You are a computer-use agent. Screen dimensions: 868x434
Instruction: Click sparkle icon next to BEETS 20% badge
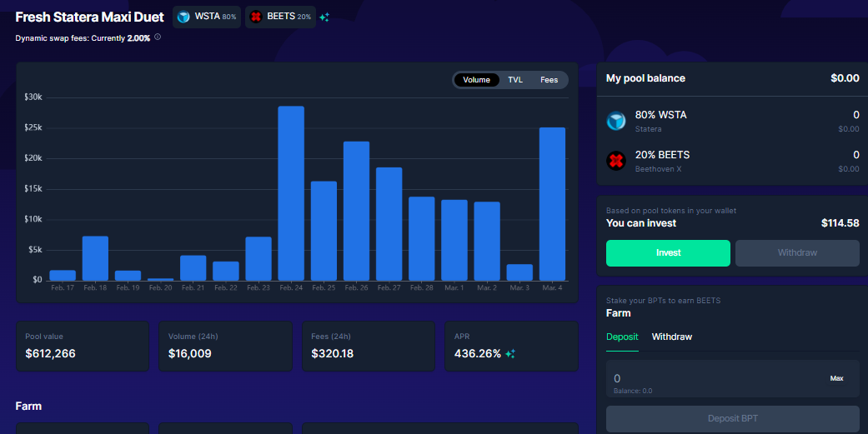click(324, 17)
